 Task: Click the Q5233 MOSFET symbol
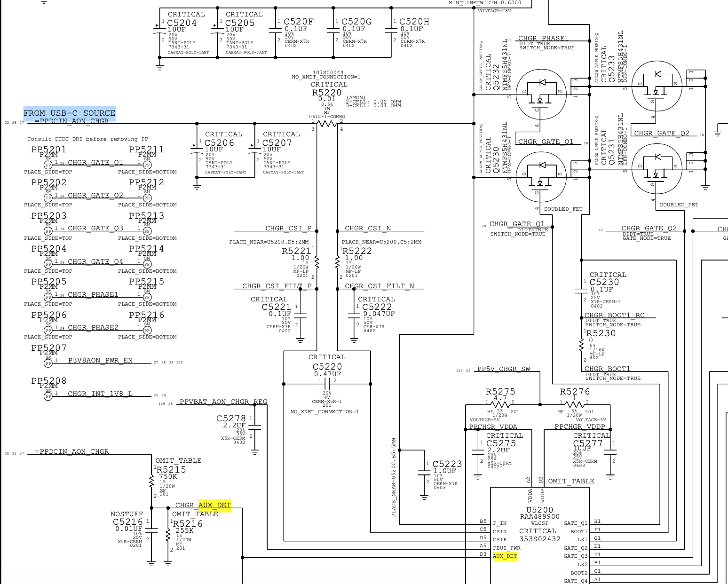657,86
